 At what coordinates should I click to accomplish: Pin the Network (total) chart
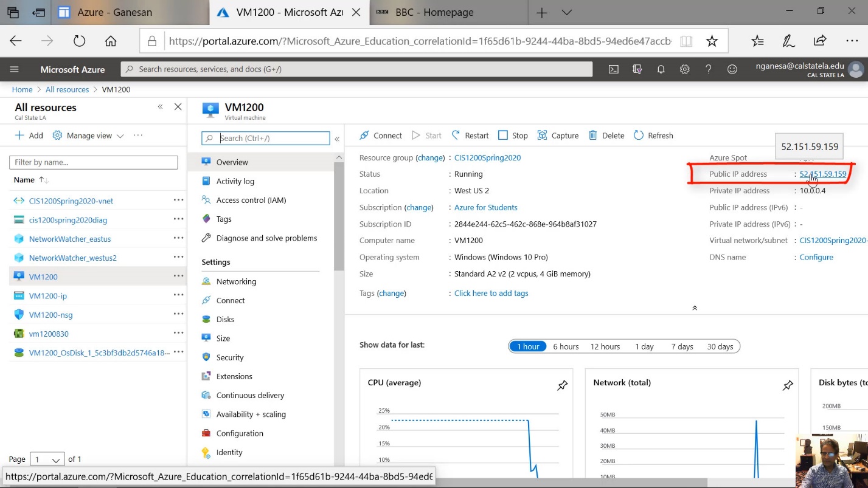(788, 385)
